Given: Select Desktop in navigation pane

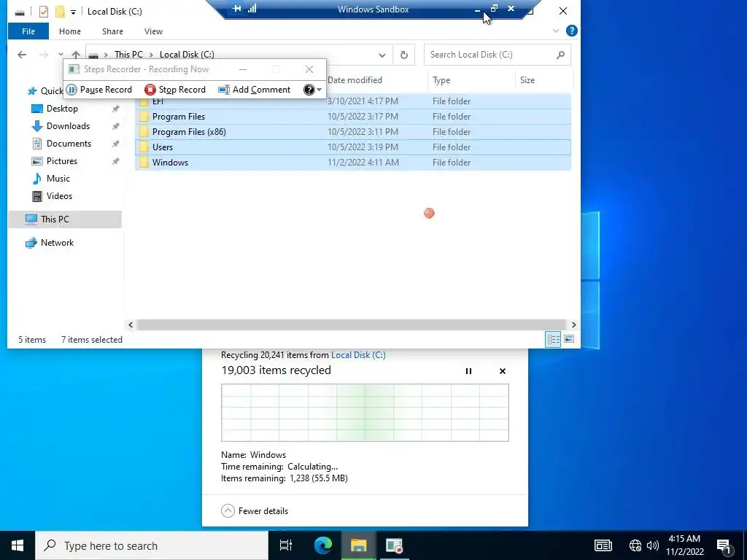Looking at the screenshot, I should (62, 109).
